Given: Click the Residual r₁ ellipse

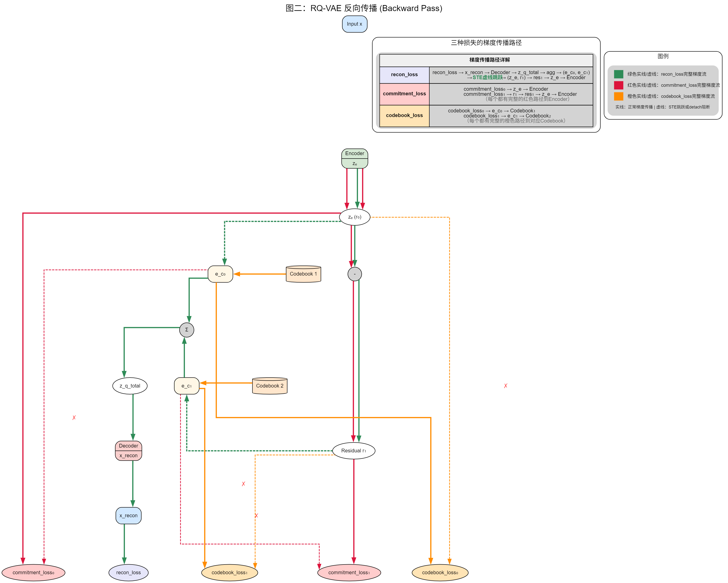Looking at the screenshot, I should pyautogui.click(x=354, y=451).
